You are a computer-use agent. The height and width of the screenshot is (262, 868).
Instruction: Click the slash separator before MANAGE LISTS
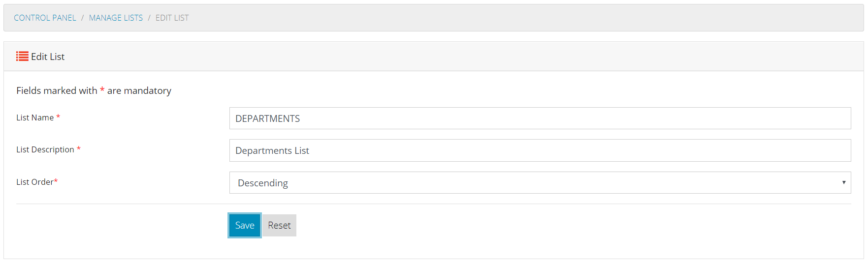pos(83,18)
